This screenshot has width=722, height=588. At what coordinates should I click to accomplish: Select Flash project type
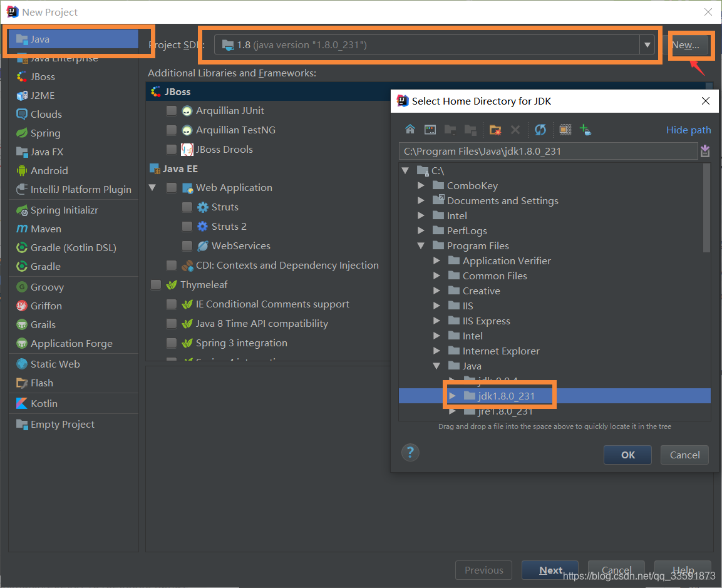click(74, 383)
